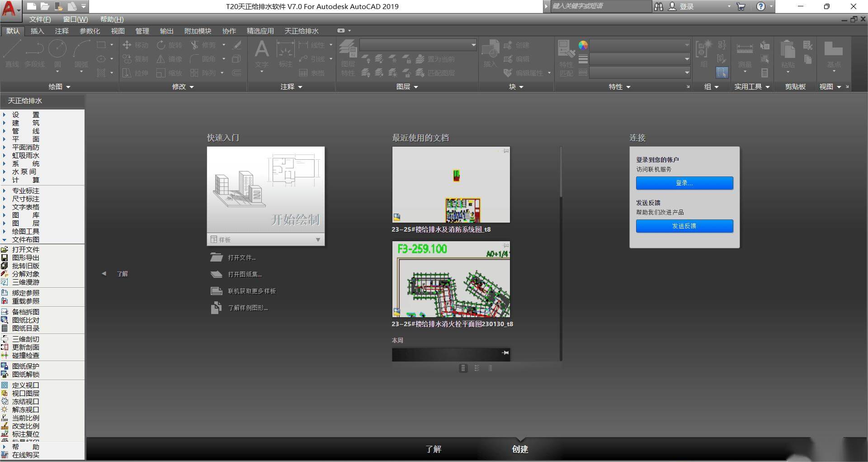The width and height of the screenshot is (868, 462).
Task: Click the 登录... button in connect panel
Action: 684,183
